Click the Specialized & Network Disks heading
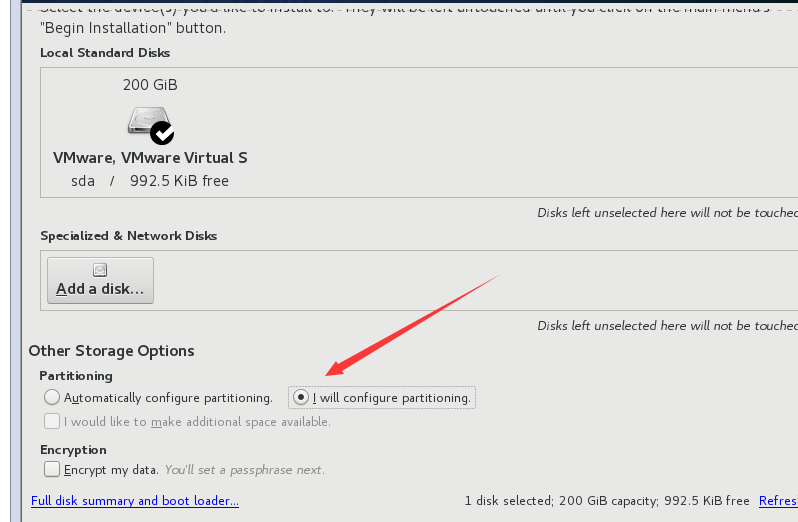This screenshot has height=522, width=798. pyautogui.click(x=129, y=236)
